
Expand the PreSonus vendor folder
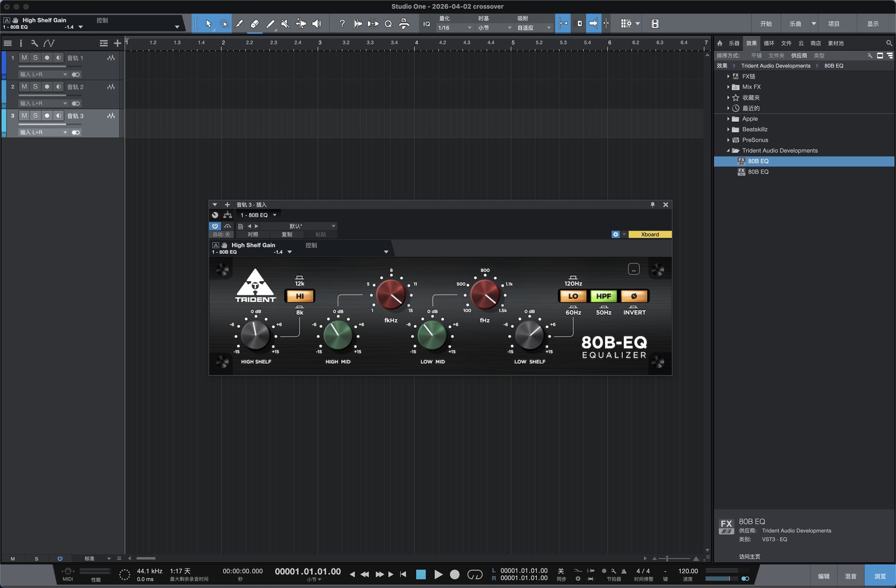tap(728, 140)
